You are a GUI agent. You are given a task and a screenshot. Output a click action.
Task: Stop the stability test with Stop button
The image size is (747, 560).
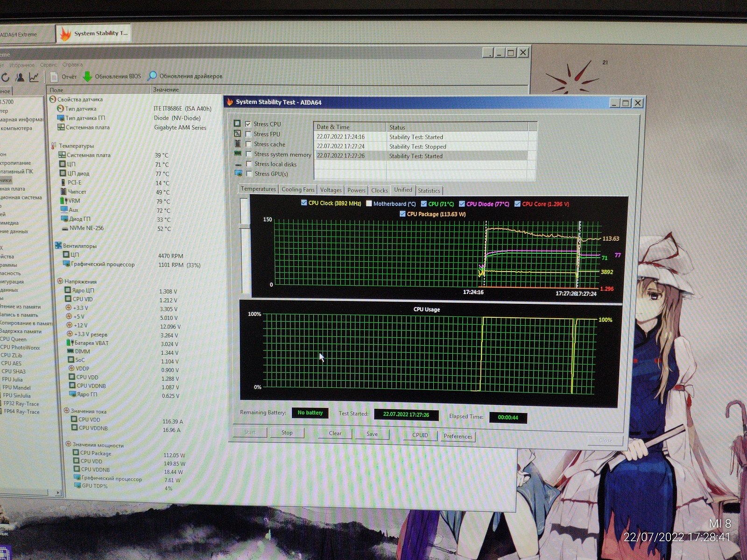click(287, 433)
